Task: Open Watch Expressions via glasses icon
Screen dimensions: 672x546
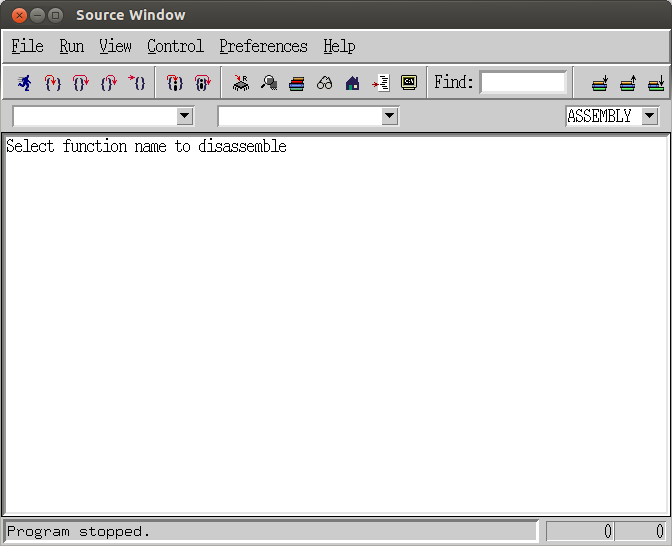Action: coord(324,82)
